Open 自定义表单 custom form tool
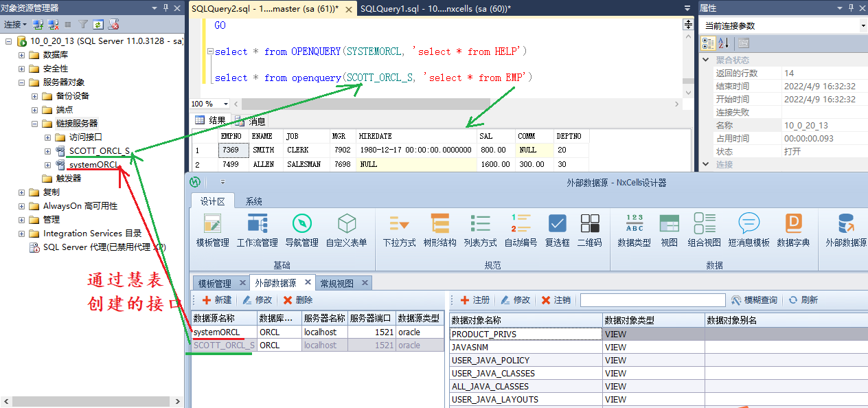Screen dimensions: 868x408 [346, 230]
